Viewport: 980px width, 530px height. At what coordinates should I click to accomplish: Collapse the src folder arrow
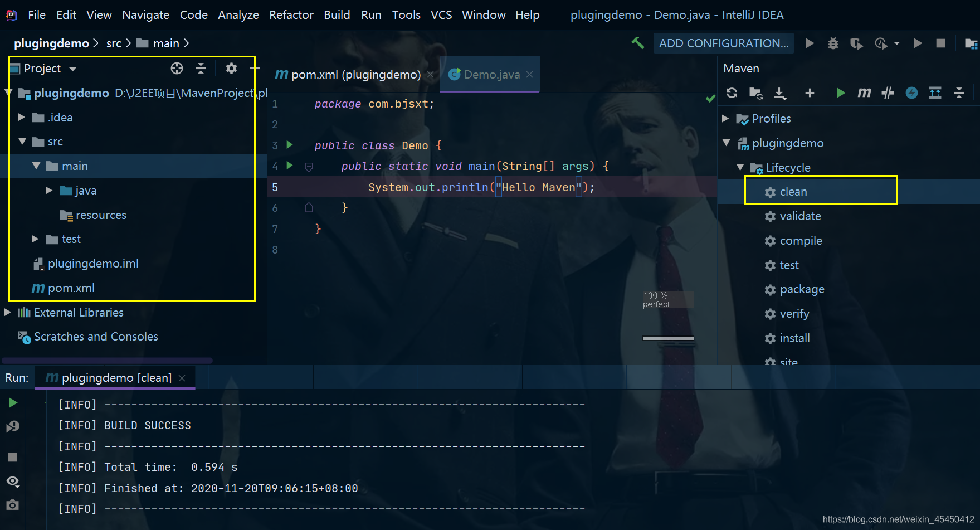[22, 142]
